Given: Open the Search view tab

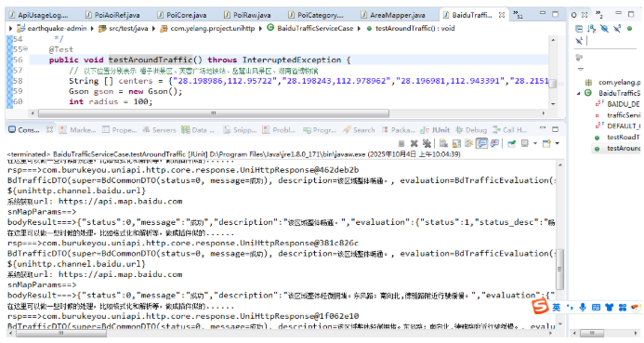Looking at the screenshot, I should click(x=359, y=130).
